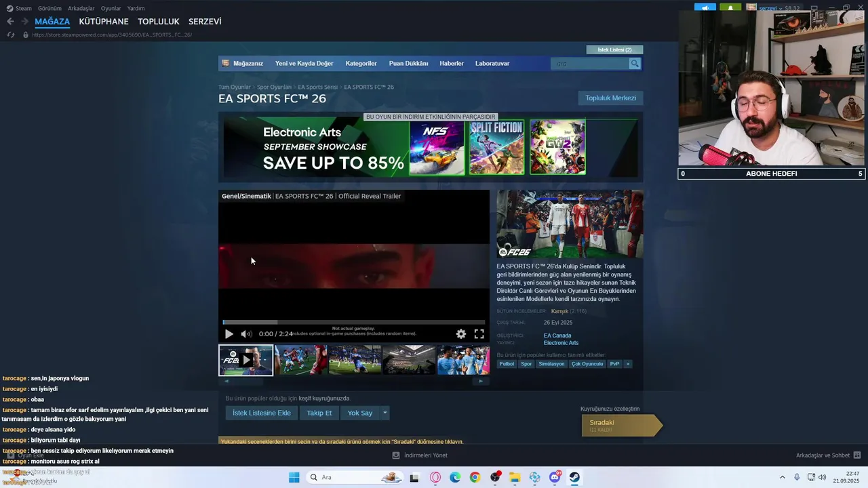Click Tüm Oyunlar breadcrumb
Viewport: 868px width, 488px height.
235,87
